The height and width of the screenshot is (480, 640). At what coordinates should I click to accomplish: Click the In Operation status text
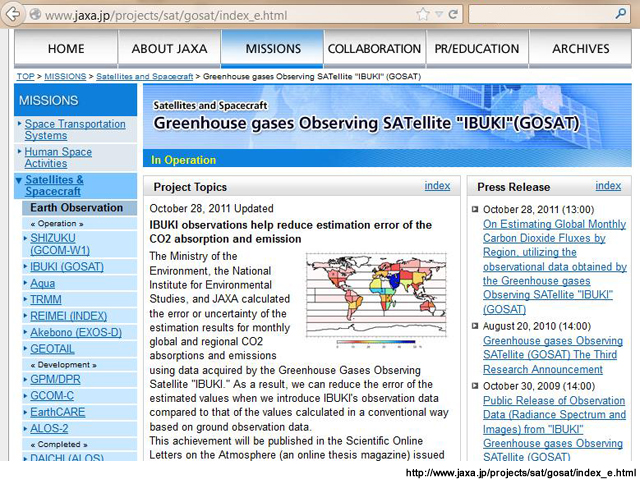tap(183, 160)
